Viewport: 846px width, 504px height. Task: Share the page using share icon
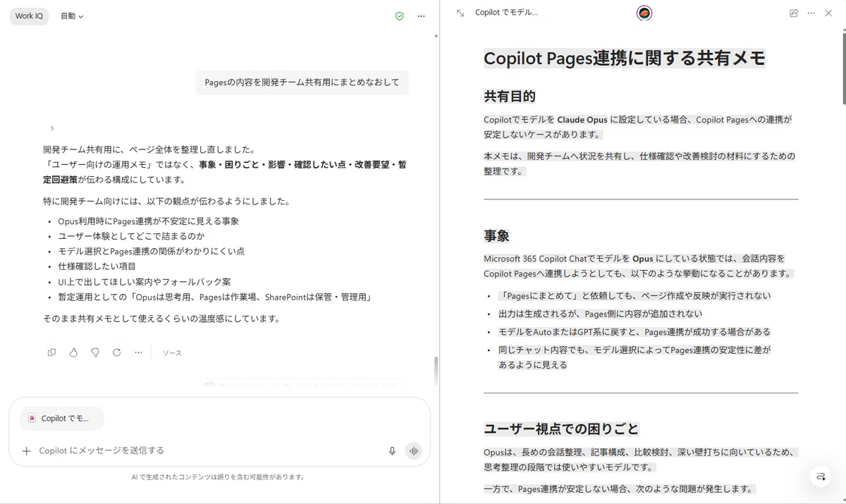(x=794, y=13)
